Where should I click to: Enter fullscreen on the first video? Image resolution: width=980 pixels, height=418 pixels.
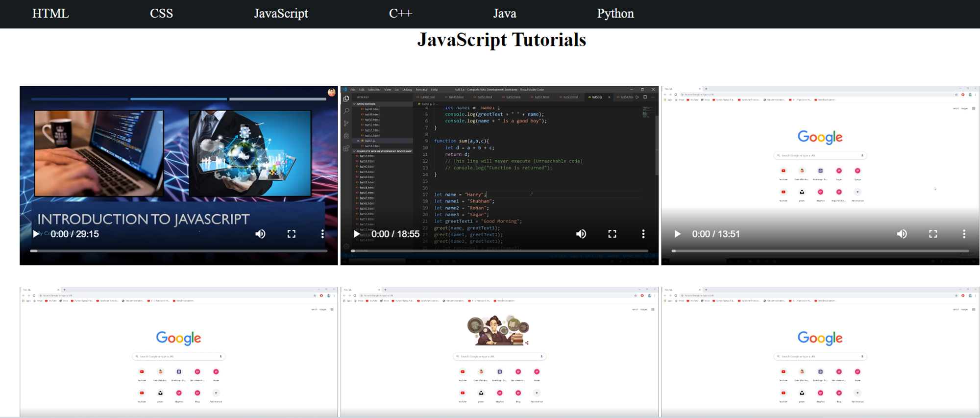[292, 234]
